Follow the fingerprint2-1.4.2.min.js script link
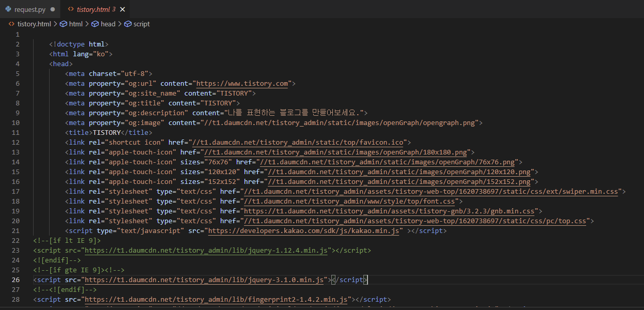This screenshot has height=310, width=644. tap(217, 299)
